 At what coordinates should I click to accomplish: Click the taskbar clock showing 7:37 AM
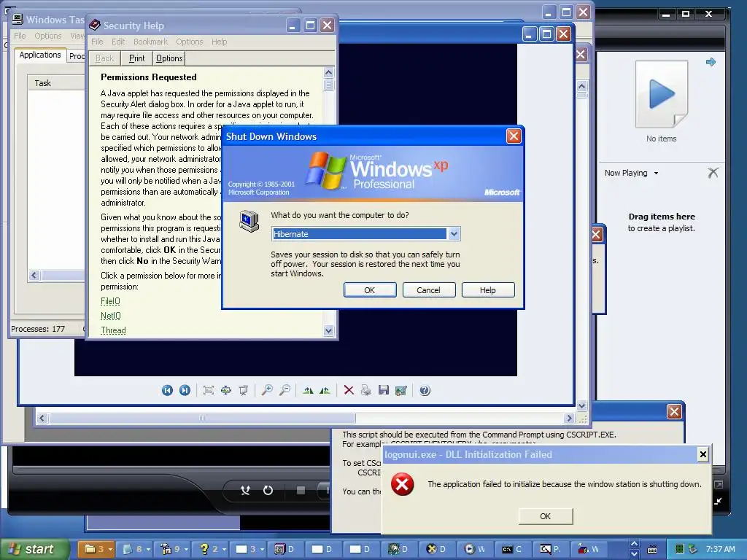(720, 549)
